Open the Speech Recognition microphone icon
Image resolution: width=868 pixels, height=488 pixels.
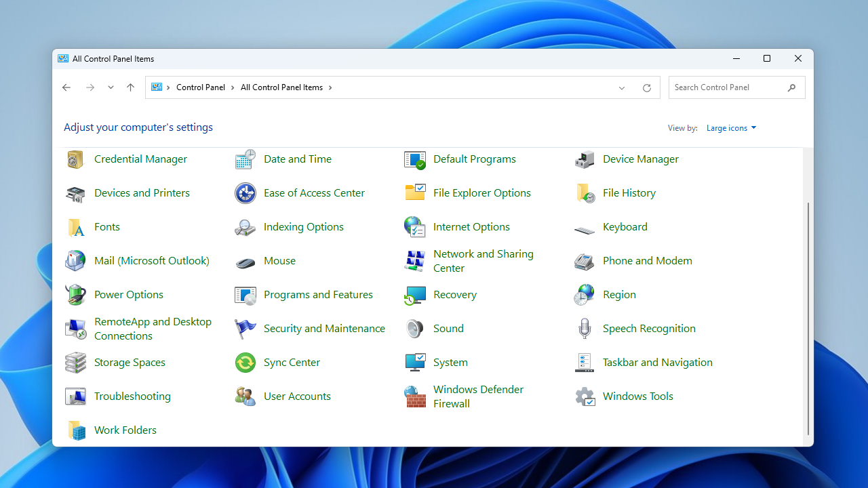[x=584, y=329]
